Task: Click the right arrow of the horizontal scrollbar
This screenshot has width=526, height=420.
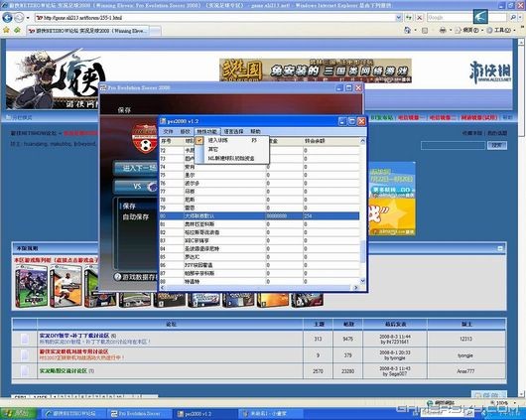Action: point(356,288)
